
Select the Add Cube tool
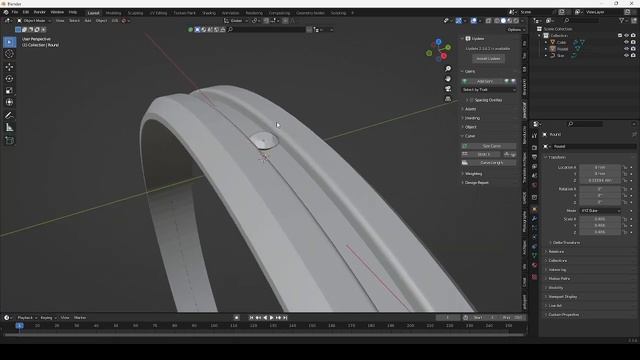9,141
